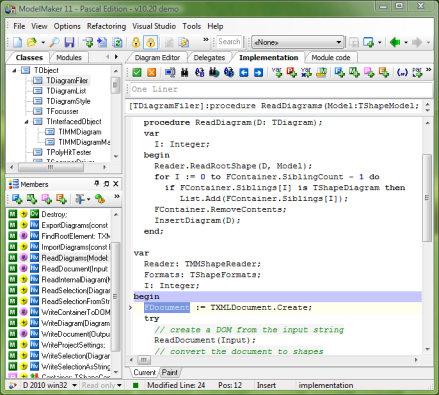Open the Read only dropdown in status bar

[x=119, y=386]
